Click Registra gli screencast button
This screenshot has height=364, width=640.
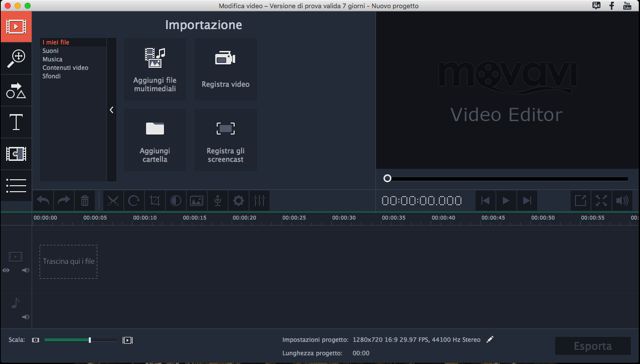[225, 140]
